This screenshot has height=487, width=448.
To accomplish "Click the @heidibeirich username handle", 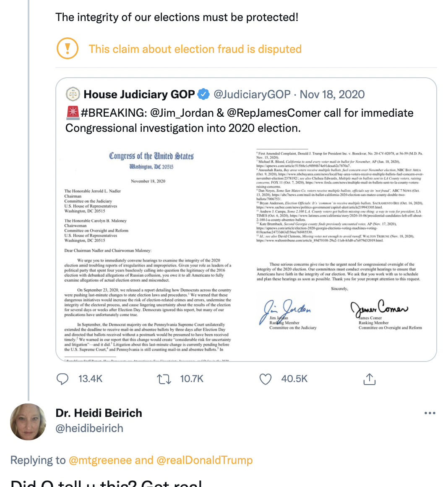I will point(89,428).
